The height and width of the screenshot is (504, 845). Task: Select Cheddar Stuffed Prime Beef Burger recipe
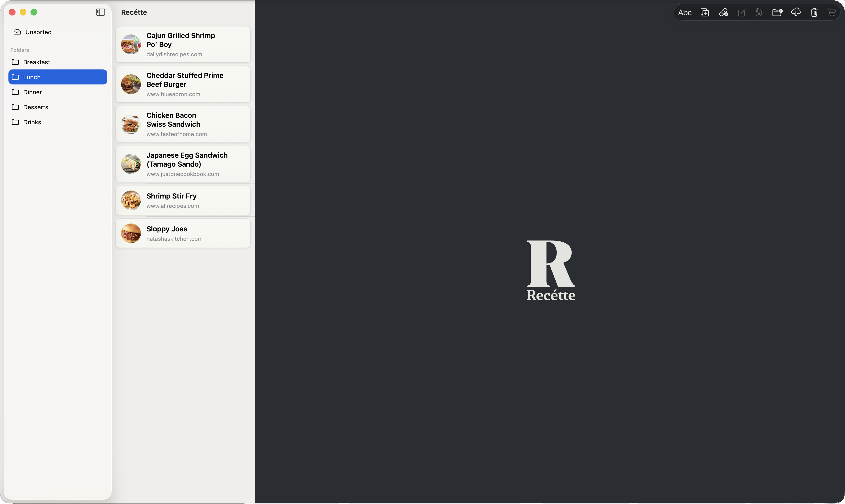(183, 84)
